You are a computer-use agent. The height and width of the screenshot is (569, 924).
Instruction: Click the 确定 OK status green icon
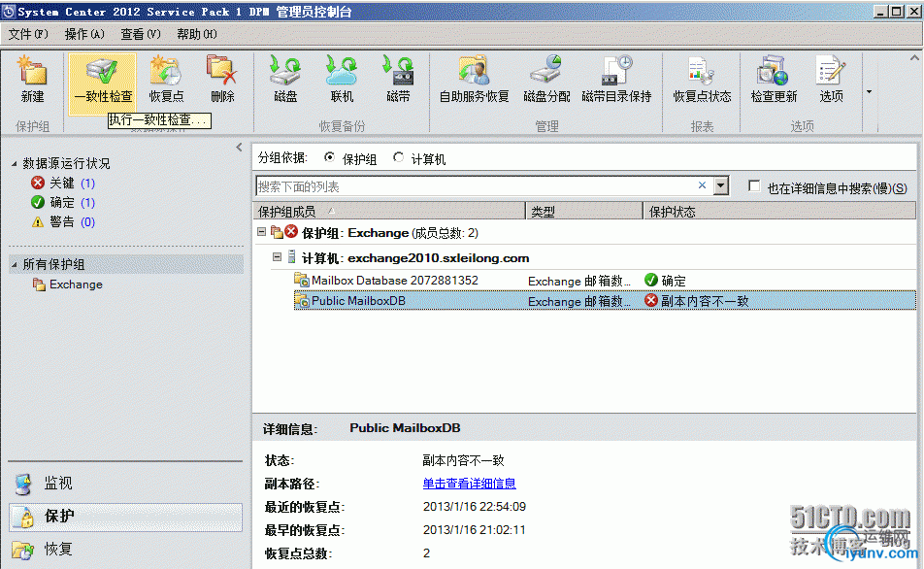click(x=38, y=202)
